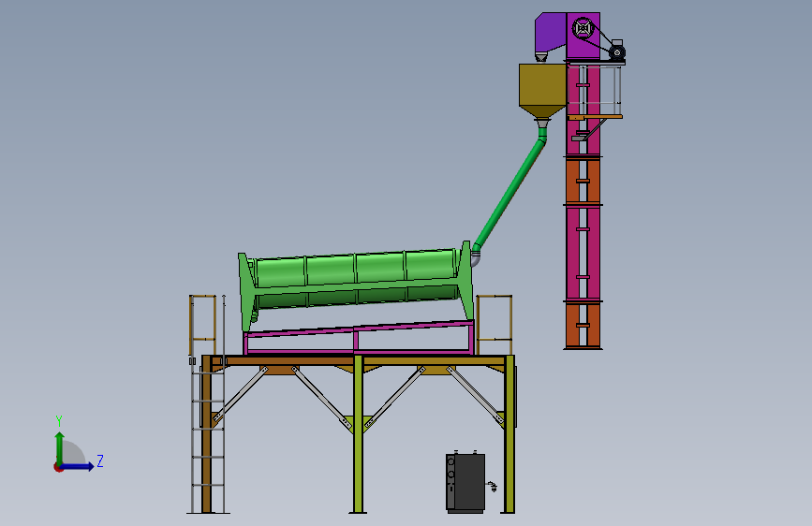Select the olive feed hopper under elevator head
The height and width of the screenshot is (526, 812).
(x=542, y=91)
